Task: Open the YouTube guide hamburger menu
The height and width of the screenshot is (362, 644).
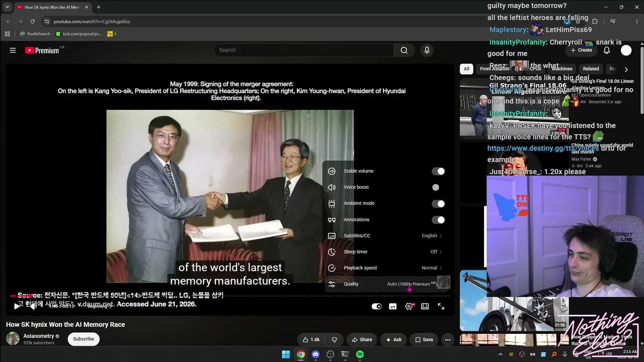Action: [x=13, y=50]
